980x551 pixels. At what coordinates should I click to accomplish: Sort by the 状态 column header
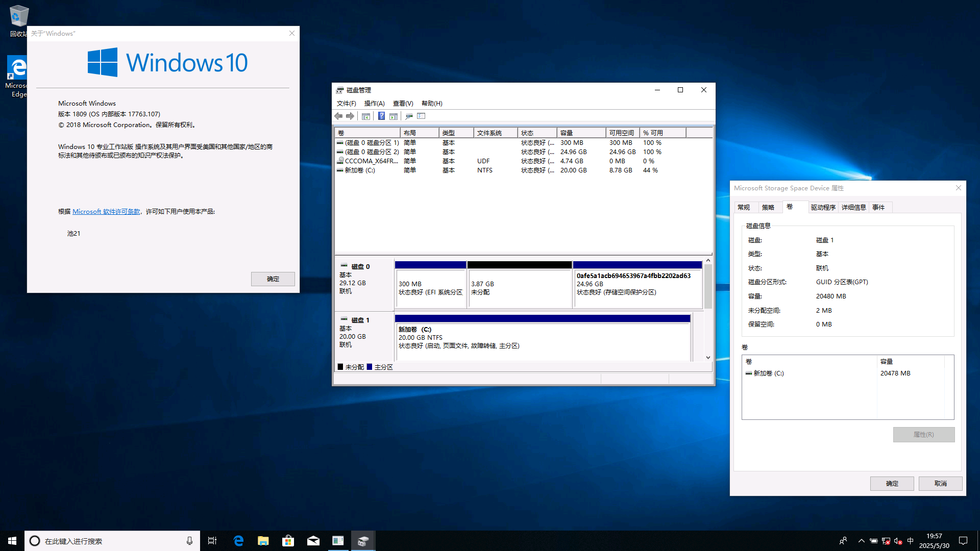(537, 133)
